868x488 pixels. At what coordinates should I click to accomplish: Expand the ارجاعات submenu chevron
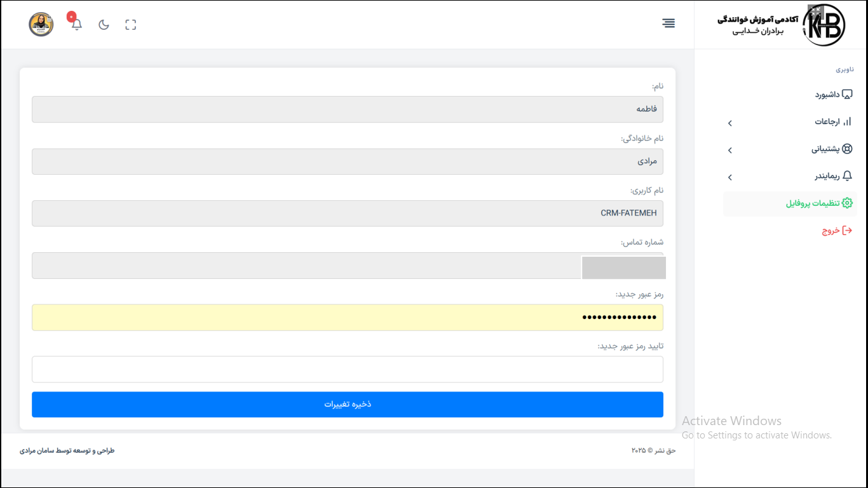tap(730, 123)
